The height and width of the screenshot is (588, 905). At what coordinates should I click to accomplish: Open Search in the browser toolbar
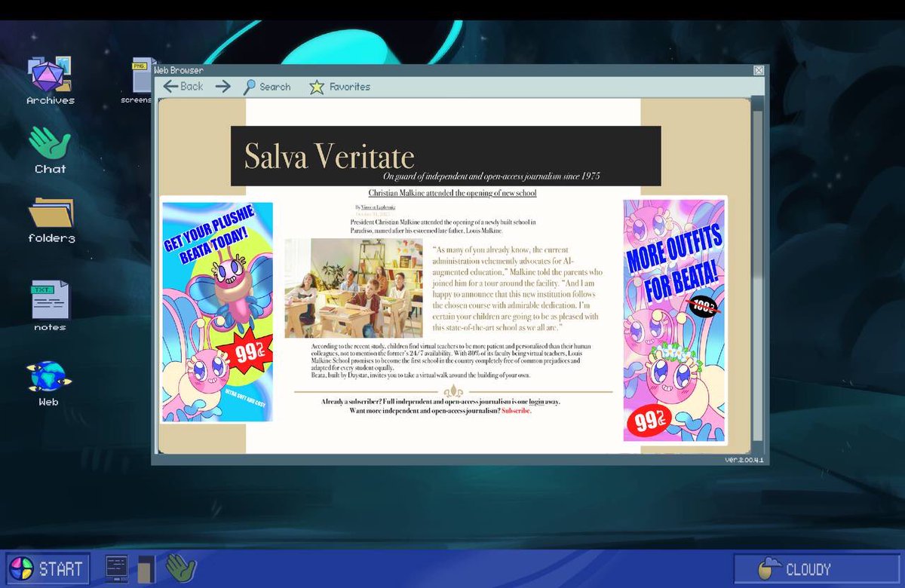(x=266, y=87)
